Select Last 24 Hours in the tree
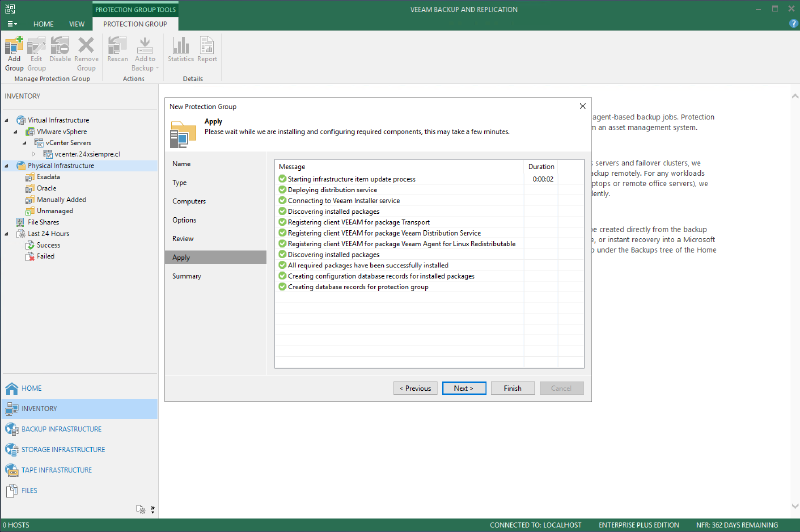 pyautogui.click(x=48, y=234)
